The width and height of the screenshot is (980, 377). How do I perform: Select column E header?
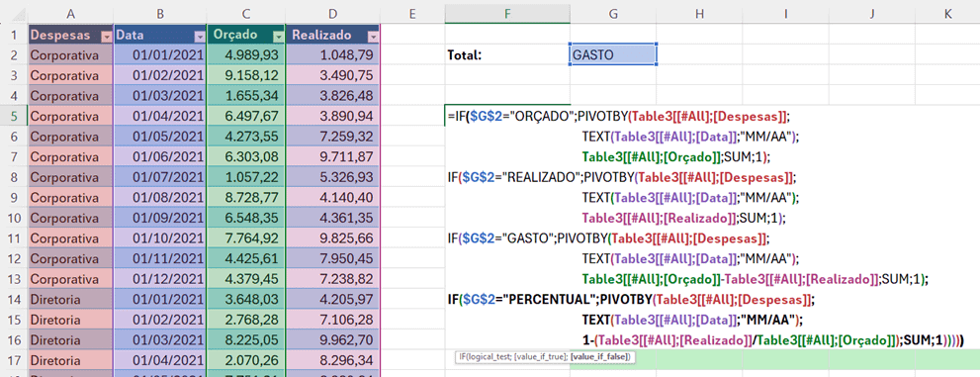point(412,13)
